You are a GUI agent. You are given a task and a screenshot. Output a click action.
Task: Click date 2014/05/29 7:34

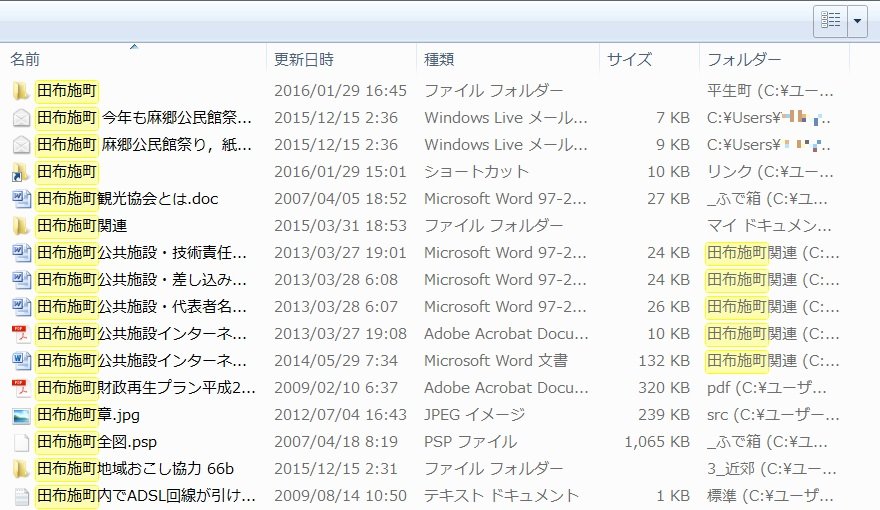pos(336,360)
